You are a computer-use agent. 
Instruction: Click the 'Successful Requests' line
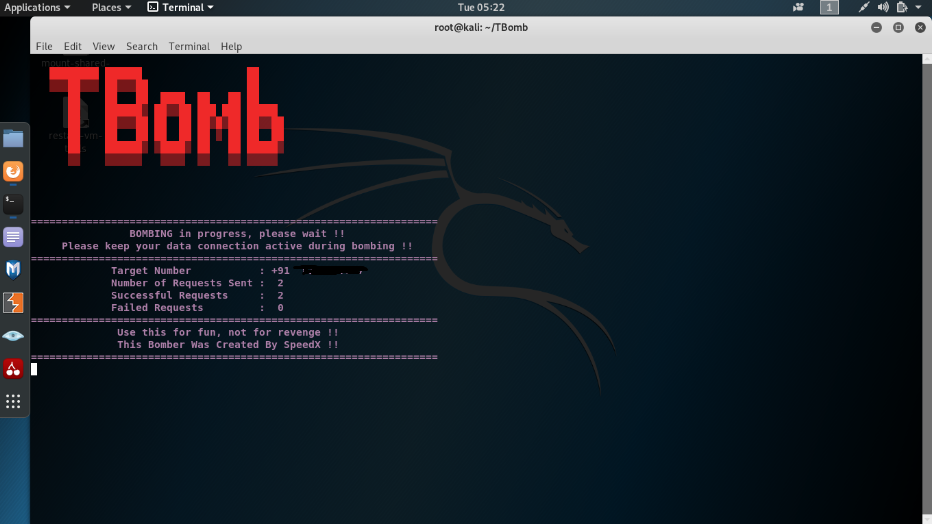197,296
